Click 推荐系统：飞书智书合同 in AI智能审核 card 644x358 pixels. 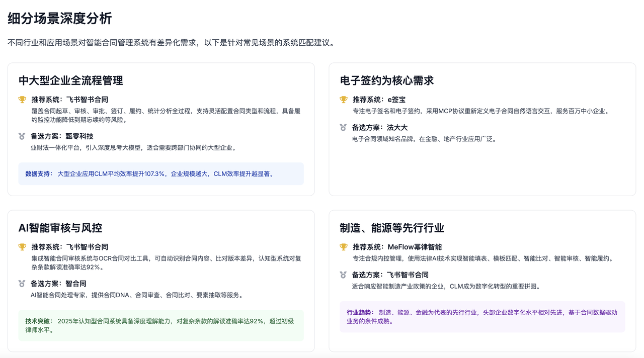(x=69, y=247)
